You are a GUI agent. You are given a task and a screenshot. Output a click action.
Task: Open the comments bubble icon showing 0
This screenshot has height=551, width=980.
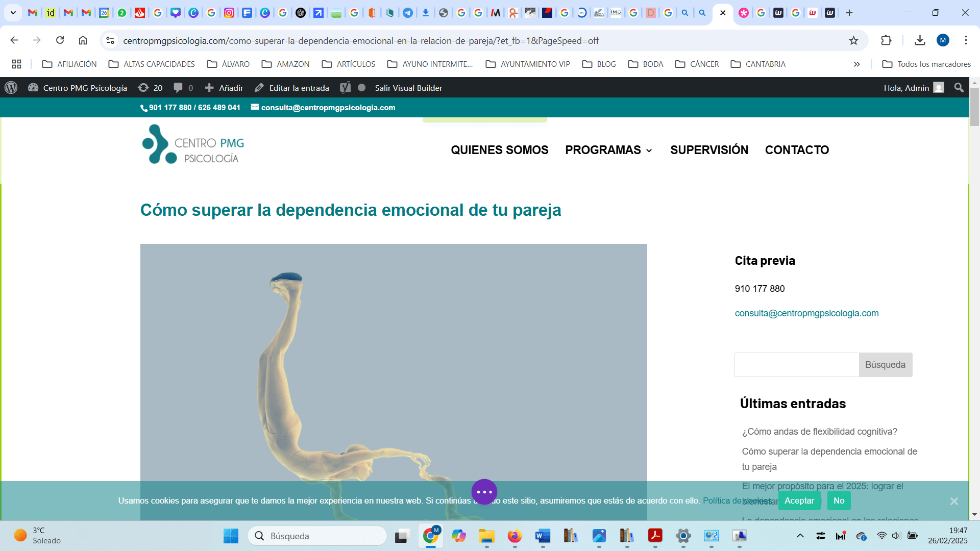tap(183, 88)
